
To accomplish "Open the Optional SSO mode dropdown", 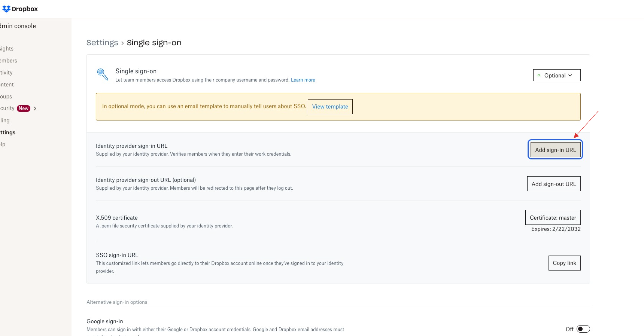I will pyautogui.click(x=557, y=75).
